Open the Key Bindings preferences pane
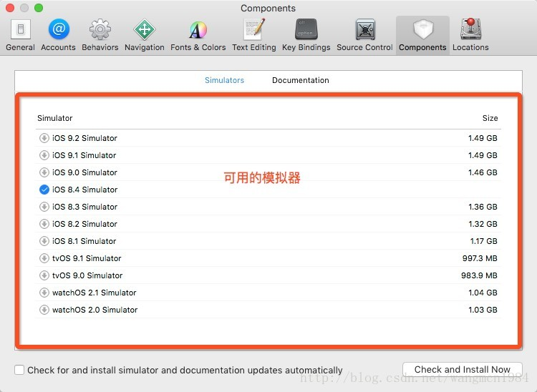Viewport: 537px width, 392px height. pyautogui.click(x=306, y=35)
